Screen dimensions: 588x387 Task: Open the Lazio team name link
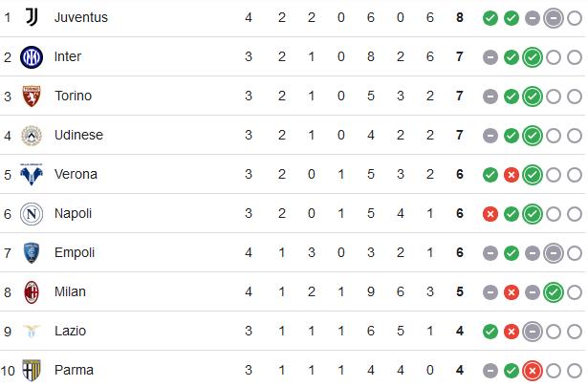(x=70, y=332)
